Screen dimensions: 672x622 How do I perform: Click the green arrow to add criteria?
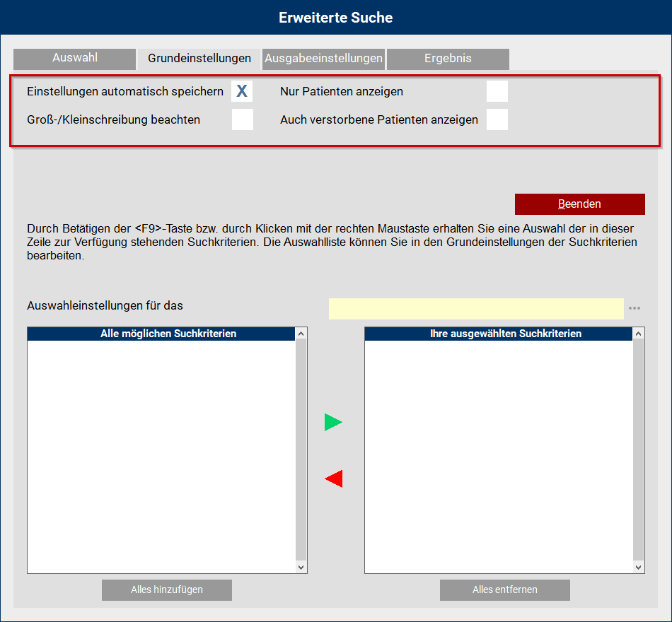(x=332, y=422)
